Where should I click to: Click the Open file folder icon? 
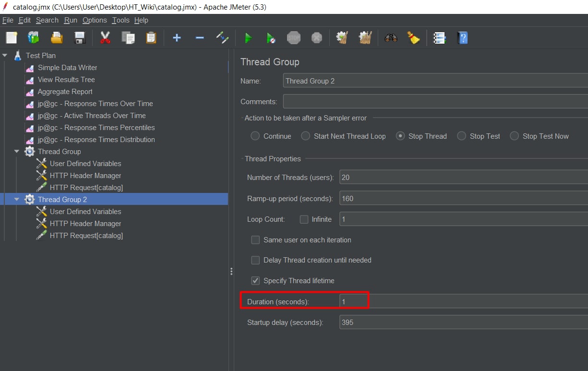57,37
